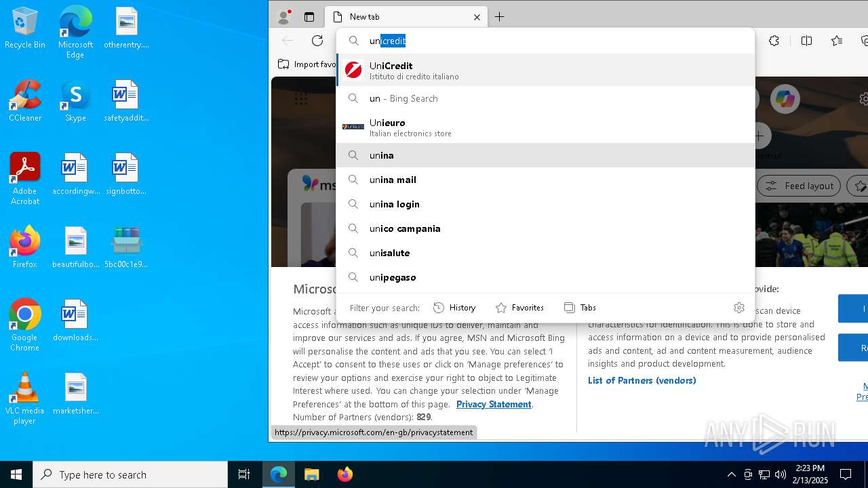868x488 pixels.
Task: Choose the 'un - Bing Search' suggestion
Action: 546,98
